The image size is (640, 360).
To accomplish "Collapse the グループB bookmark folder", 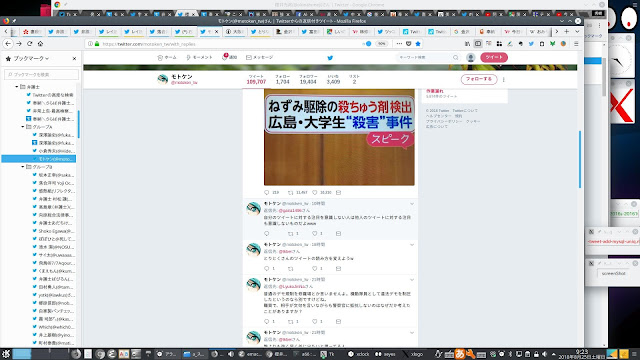I will [x=23, y=167].
